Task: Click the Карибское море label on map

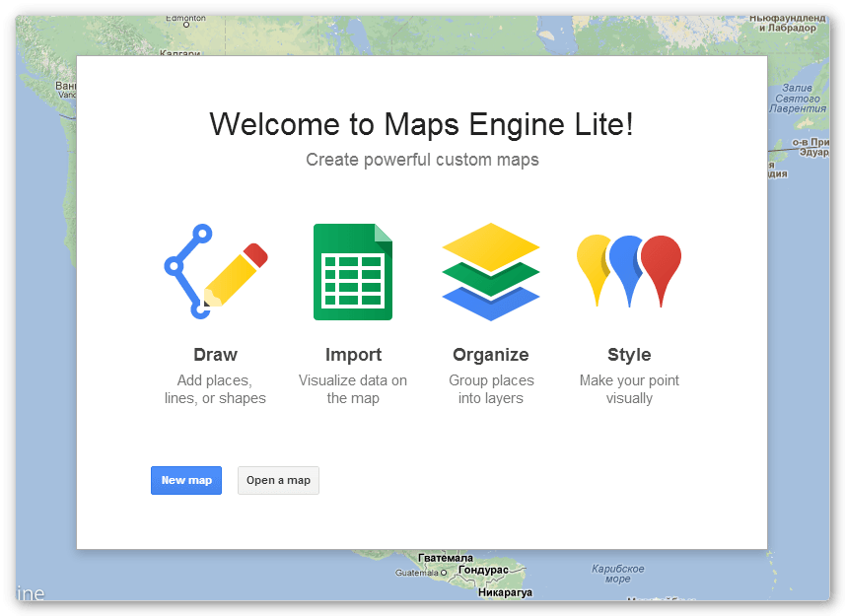Action: [x=617, y=574]
